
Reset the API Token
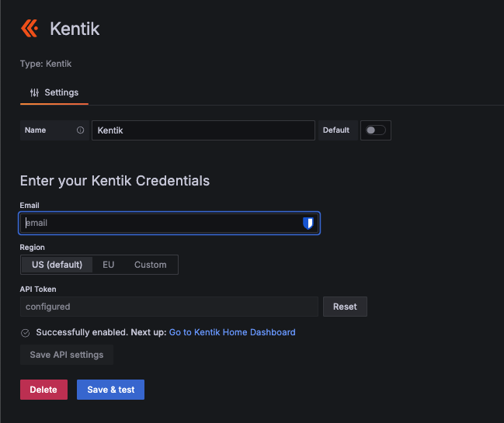click(x=345, y=307)
